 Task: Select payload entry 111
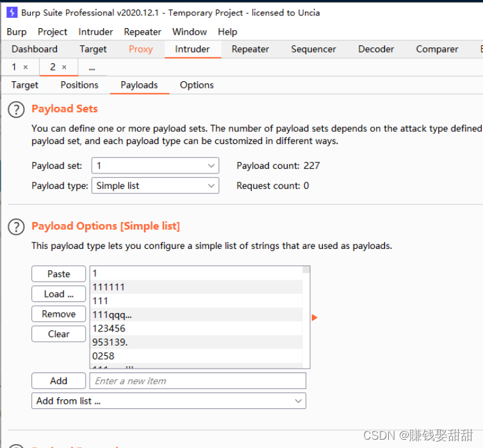point(197,301)
